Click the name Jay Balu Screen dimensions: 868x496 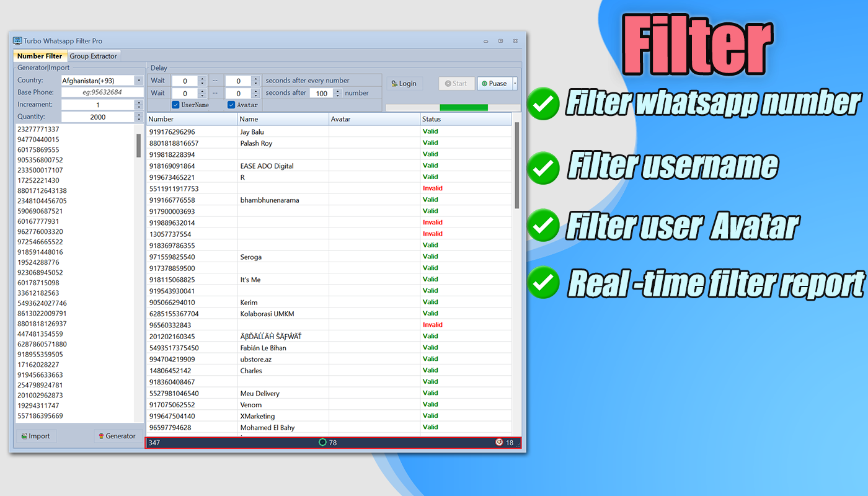[x=252, y=132]
